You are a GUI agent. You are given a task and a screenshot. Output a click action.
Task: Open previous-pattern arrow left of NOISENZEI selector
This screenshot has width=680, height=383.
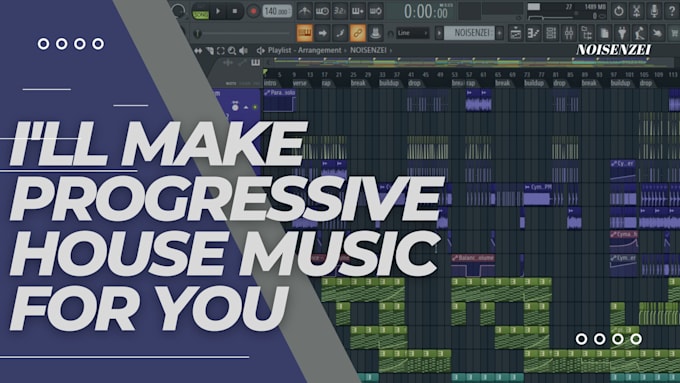(x=439, y=33)
